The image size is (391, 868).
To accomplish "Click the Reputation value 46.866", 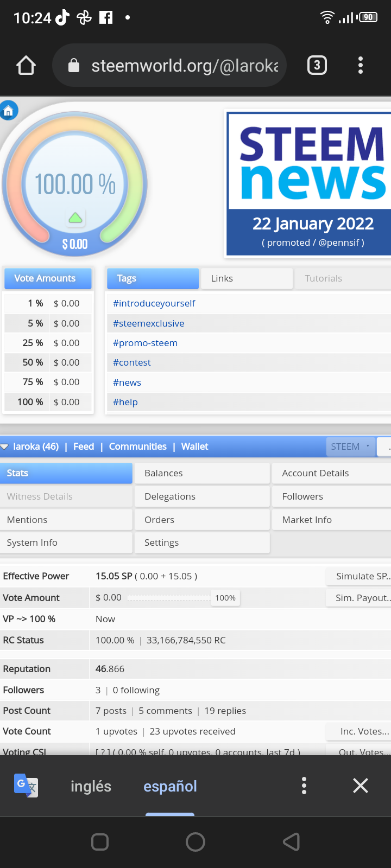I will (x=110, y=669).
